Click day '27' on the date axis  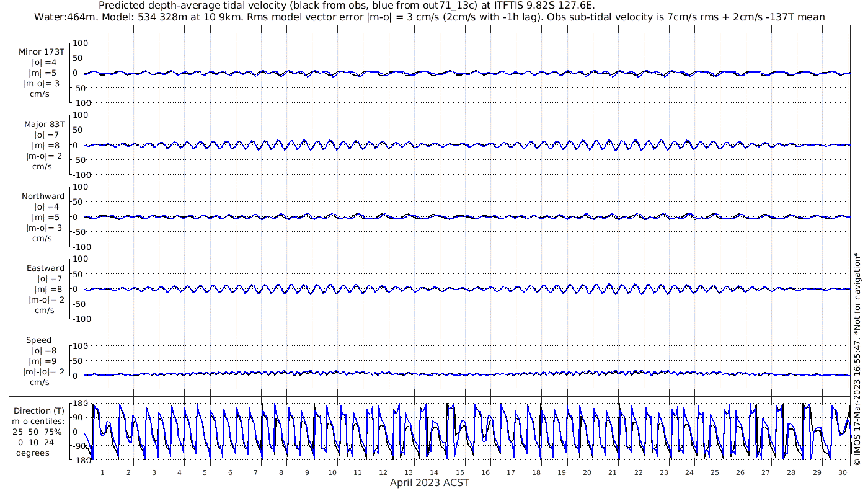tap(766, 472)
